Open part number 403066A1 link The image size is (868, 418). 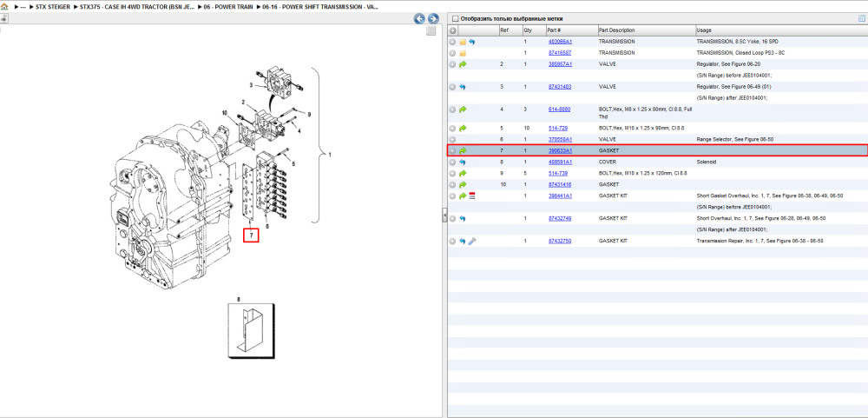click(x=560, y=42)
